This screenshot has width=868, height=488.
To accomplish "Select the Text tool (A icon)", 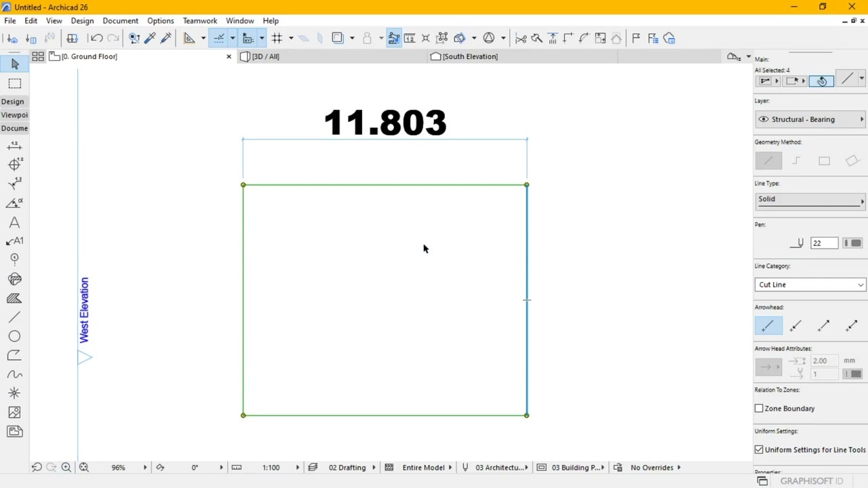I will click(x=14, y=222).
